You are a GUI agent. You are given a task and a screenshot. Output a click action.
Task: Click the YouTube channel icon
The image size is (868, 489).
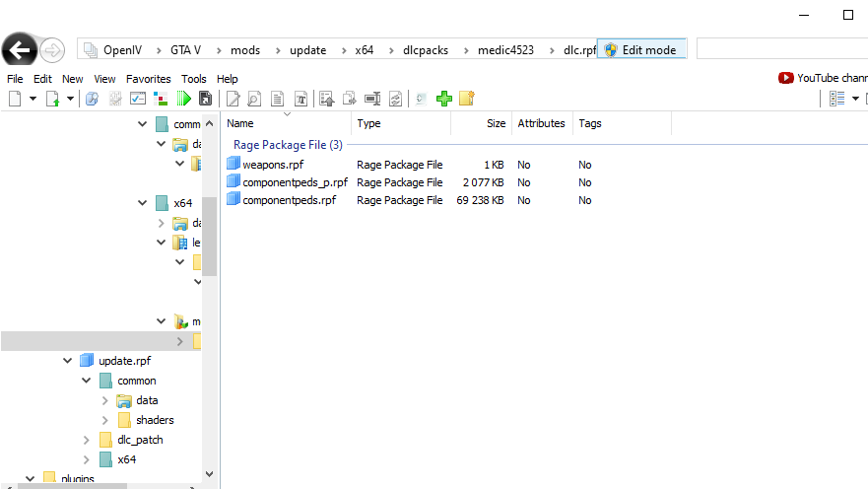point(785,78)
